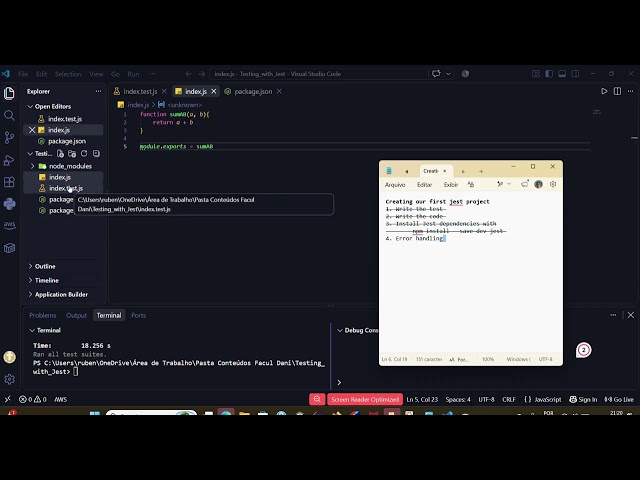Open package.json under Open Editors
The width and height of the screenshot is (640, 480).
[67, 141]
